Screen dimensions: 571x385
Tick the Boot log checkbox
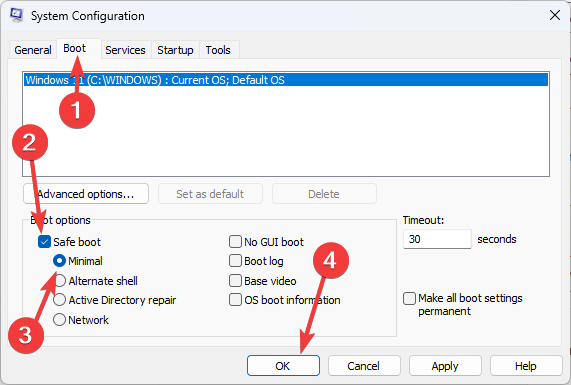point(235,261)
